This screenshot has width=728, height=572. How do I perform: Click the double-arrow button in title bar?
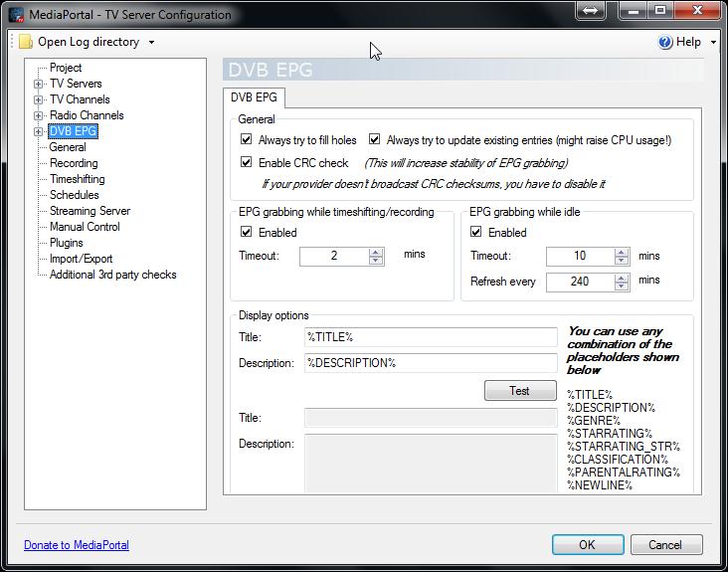[590, 10]
